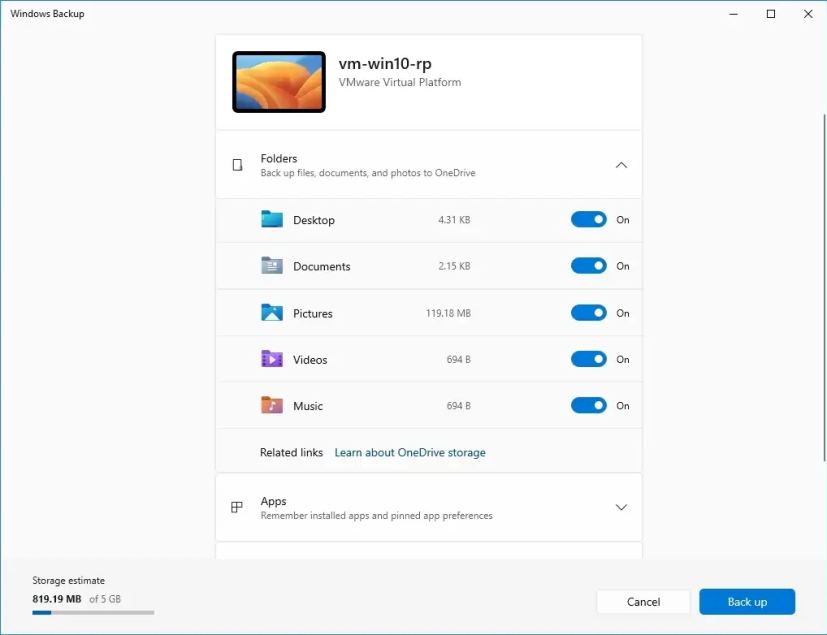Switch off Music folder backup toggle
The width and height of the screenshot is (827, 635).
tap(589, 406)
